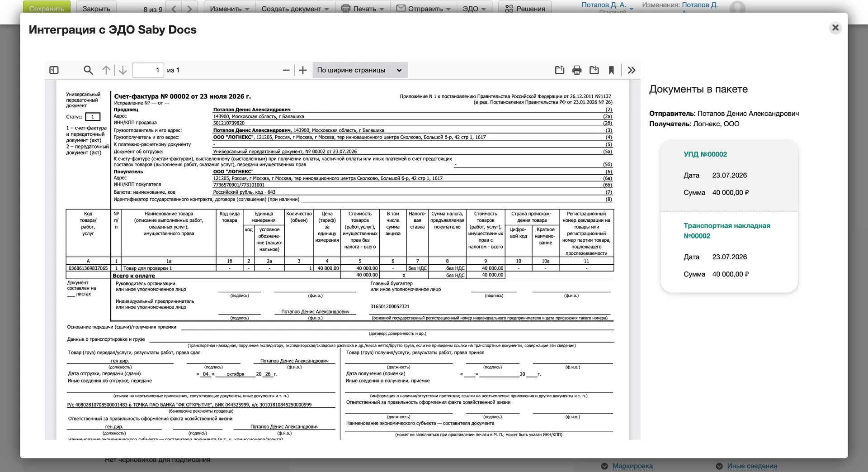Click Маркировка link in background page
Image resolution: width=868 pixels, height=472 pixels.
632,466
